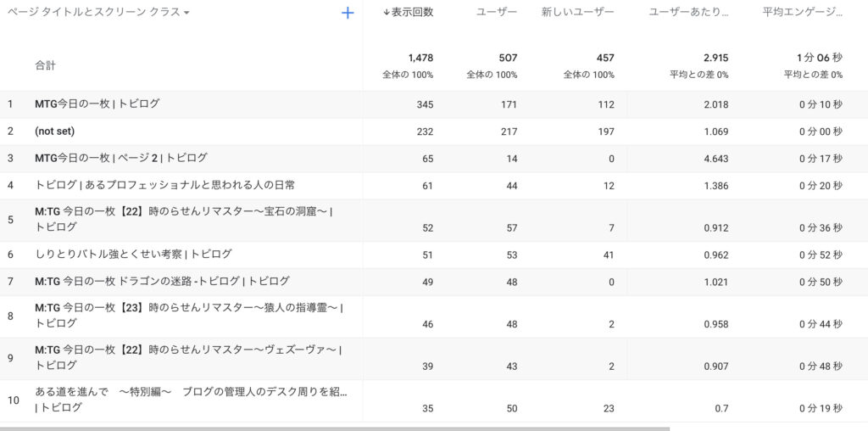Click the ある道を進んで 特別編 row
This screenshot has height=431, width=868.
(x=191, y=399)
